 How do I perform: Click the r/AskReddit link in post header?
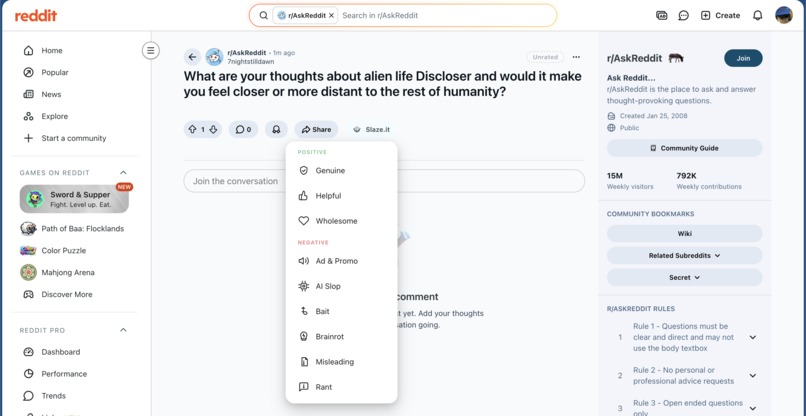(x=246, y=52)
